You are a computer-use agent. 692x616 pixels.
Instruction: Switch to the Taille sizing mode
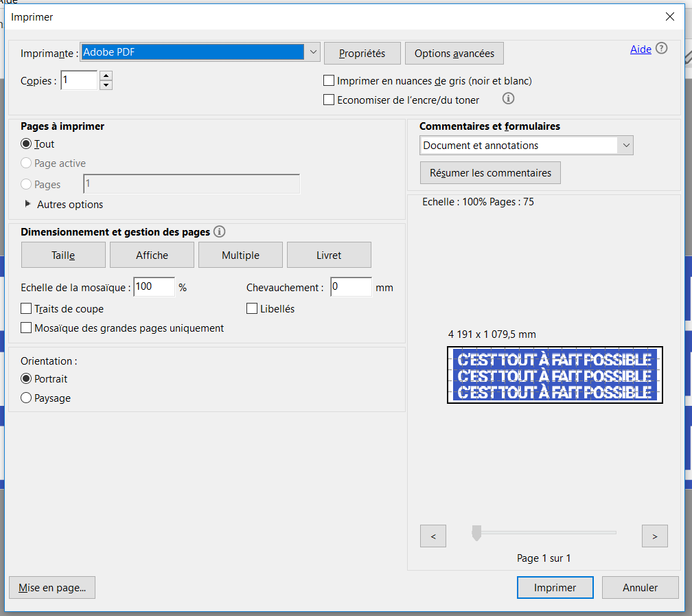[x=63, y=255]
